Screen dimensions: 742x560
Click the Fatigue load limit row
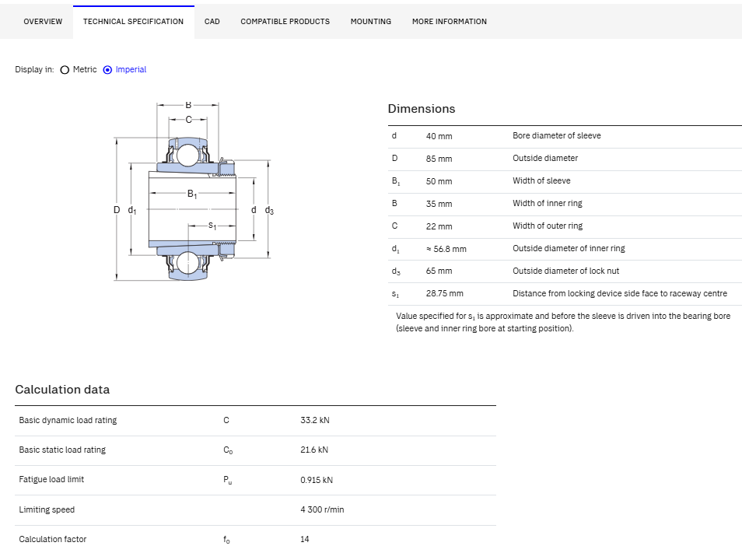pyautogui.click(x=256, y=481)
